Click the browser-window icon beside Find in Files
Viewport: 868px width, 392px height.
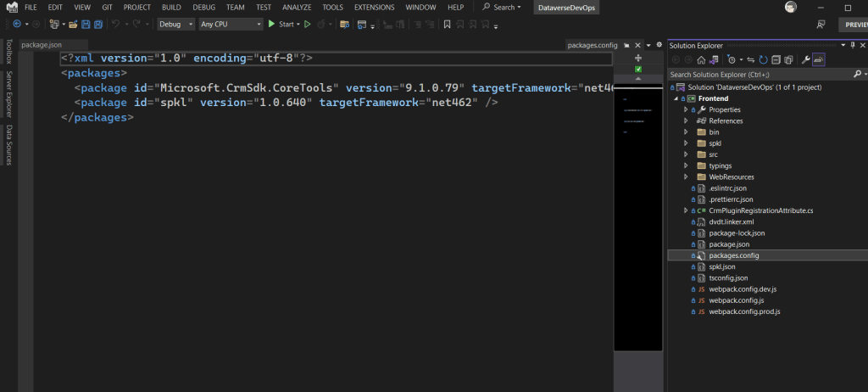point(362,24)
